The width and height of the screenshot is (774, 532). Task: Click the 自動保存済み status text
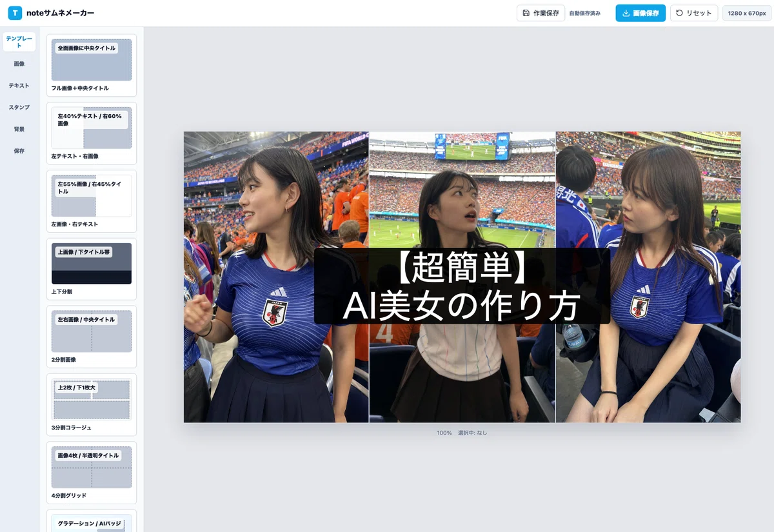point(585,13)
